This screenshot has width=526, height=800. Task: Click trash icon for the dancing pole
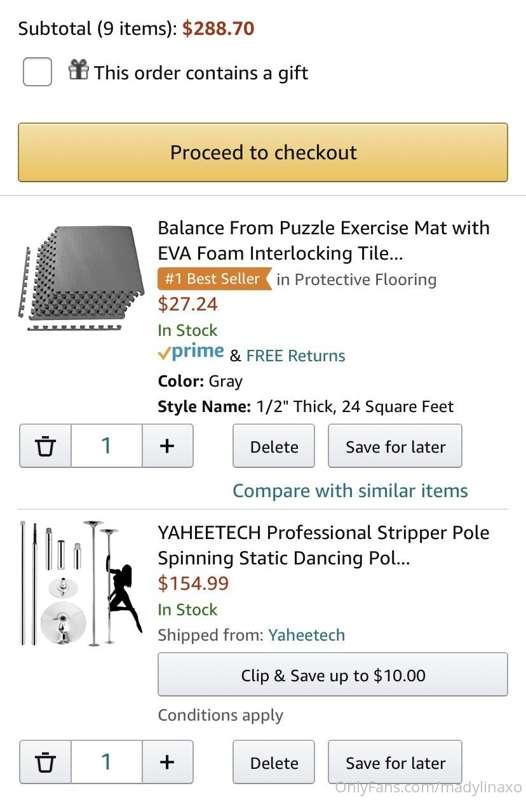[x=45, y=762]
